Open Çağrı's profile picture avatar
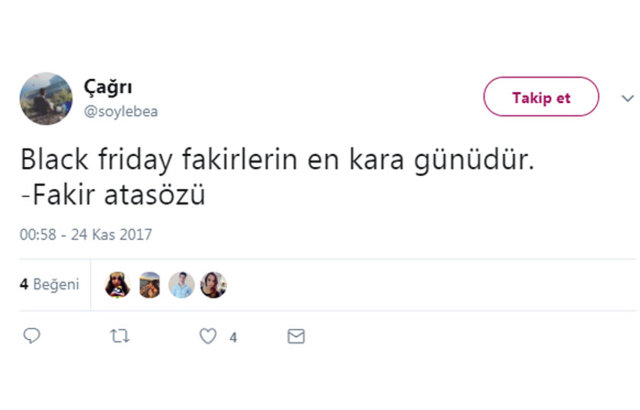This screenshot has width=640, height=410. click(x=46, y=98)
